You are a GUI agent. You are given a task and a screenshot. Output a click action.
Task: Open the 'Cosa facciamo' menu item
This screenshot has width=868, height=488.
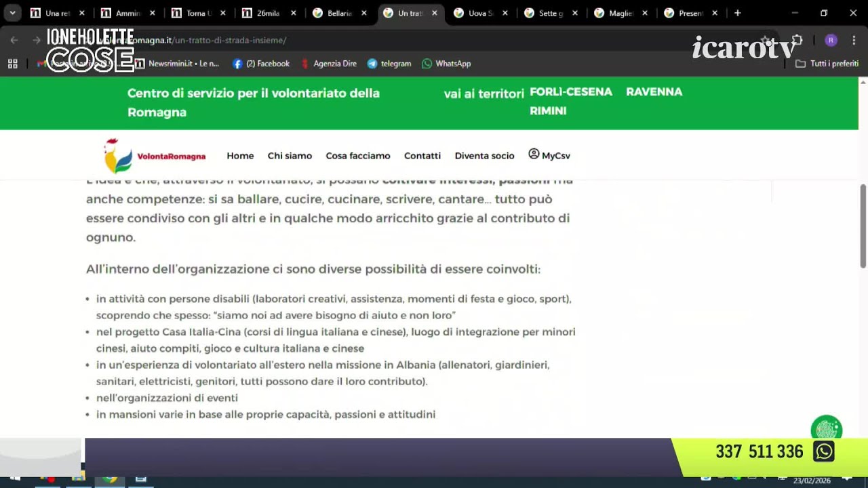click(358, 156)
